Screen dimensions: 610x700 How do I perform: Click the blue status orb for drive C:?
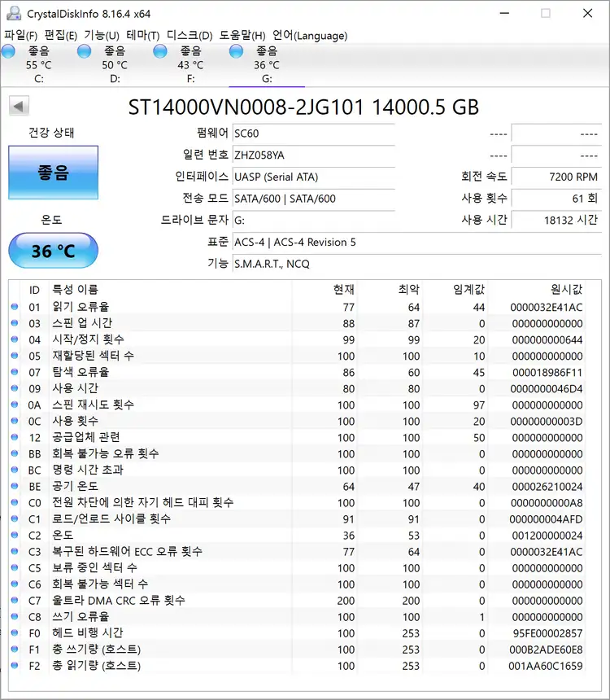8,51
